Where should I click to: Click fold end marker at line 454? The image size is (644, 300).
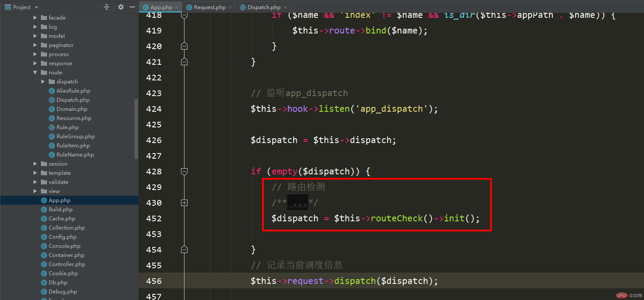184,250
